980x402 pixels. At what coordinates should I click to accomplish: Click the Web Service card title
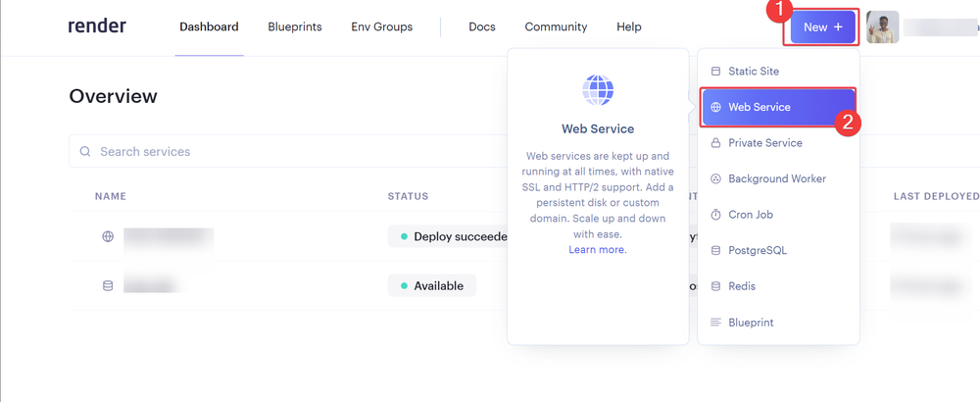(598, 129)
